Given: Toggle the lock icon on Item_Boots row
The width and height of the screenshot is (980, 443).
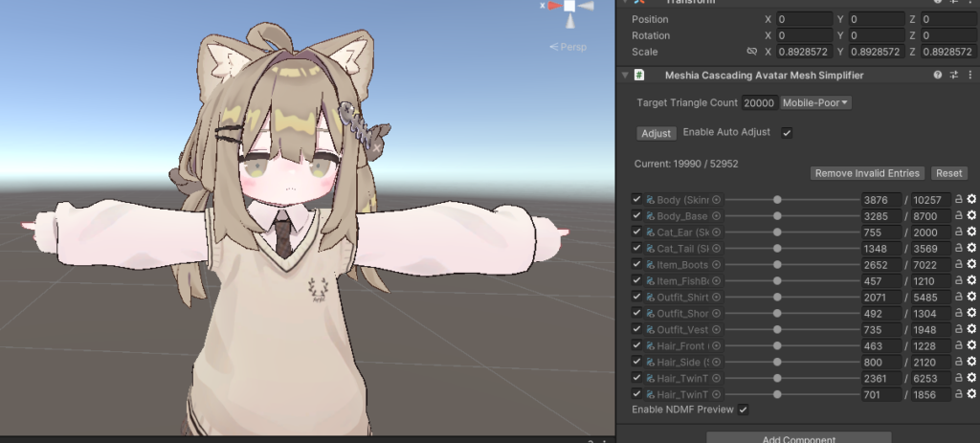Looking at the screenshot, I should 958,265.
